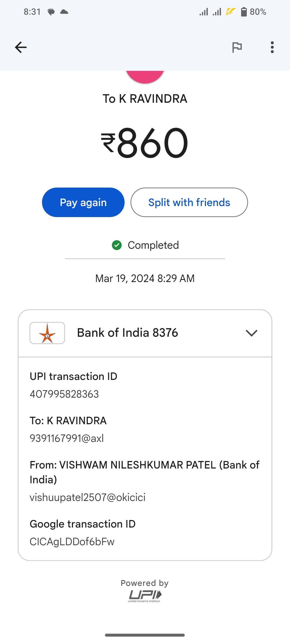Tap the recipient UPI address 9391167991@axl
290x644 pixels.
pos(67,438)
